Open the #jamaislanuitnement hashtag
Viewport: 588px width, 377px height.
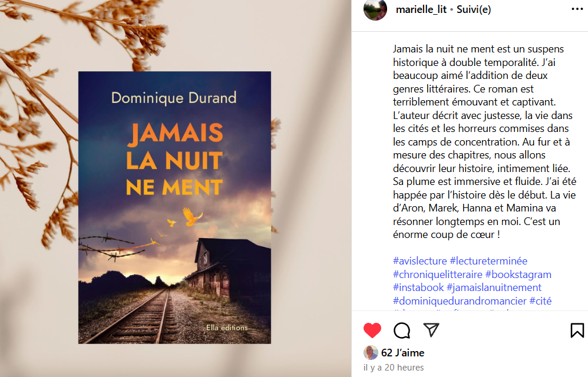(494, 287)
